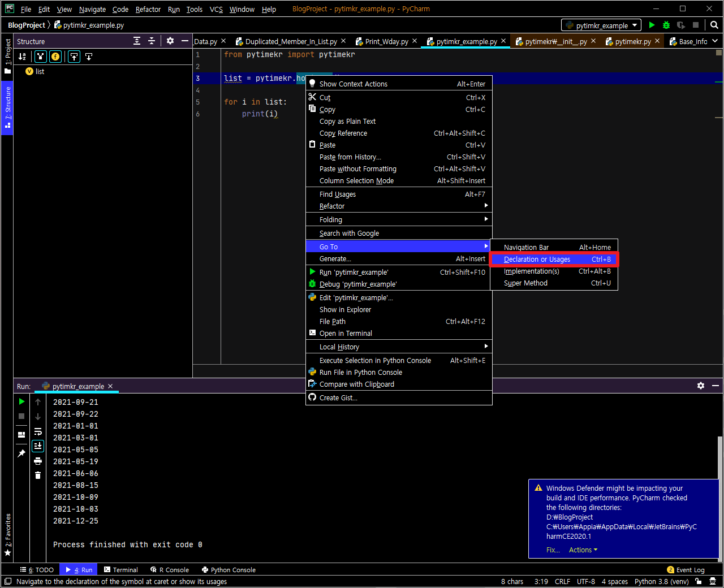Select Super Method in Go To submenu
Image resolution: width=724 pixels, height=588 pixels.
(x=554, y=283)
